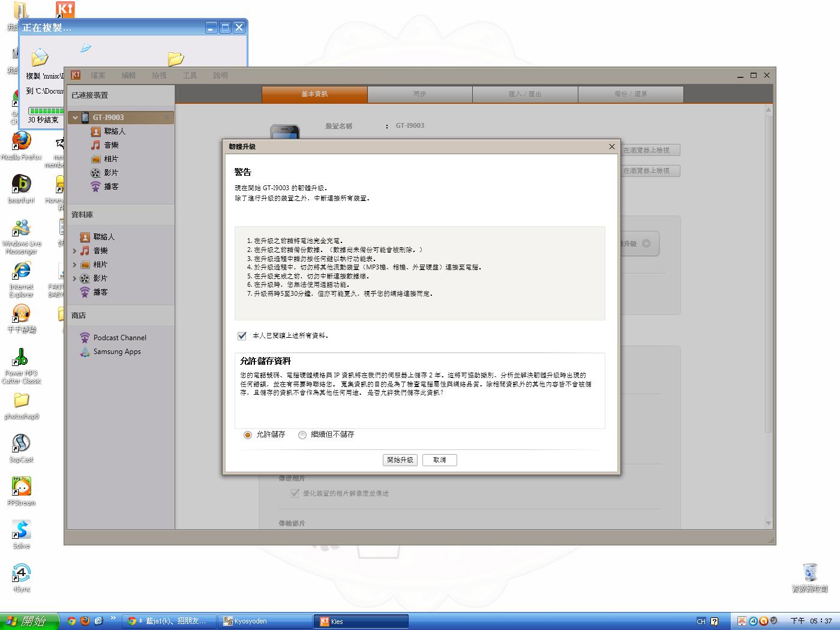Select the 允許儲存 radio option
This screenshot has height=630, width=840.
pos(248,435)
